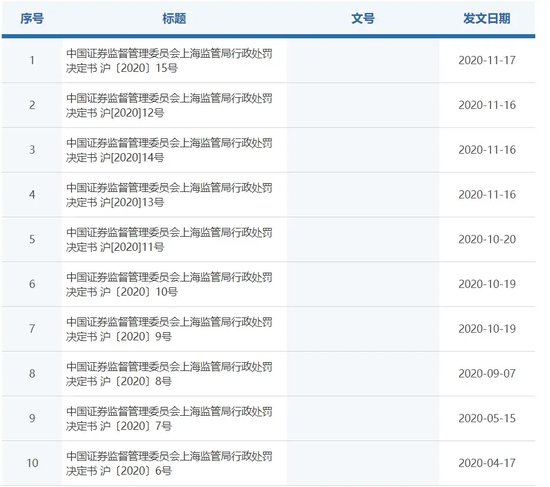Viewport: 550px width, 487px height.
Task: Open penalty decision 沪〔2020〕10号 link
Action: pos(169,284)
